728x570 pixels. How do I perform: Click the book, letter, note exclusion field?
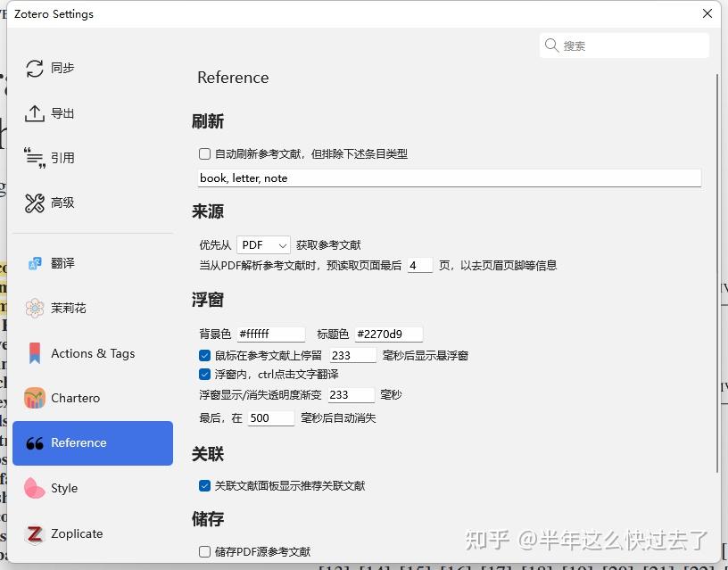click(446, 177)
